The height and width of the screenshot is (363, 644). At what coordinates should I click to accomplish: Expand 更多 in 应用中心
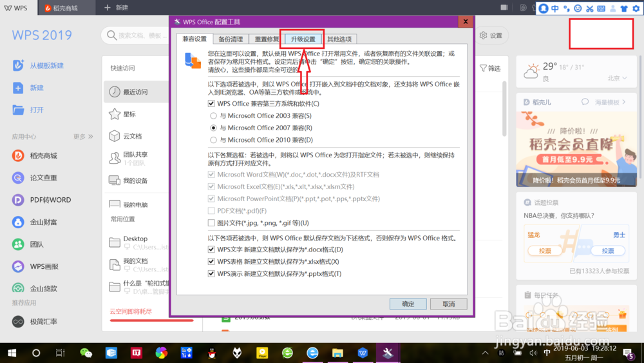pyautogui.click(x=83, y=137)
